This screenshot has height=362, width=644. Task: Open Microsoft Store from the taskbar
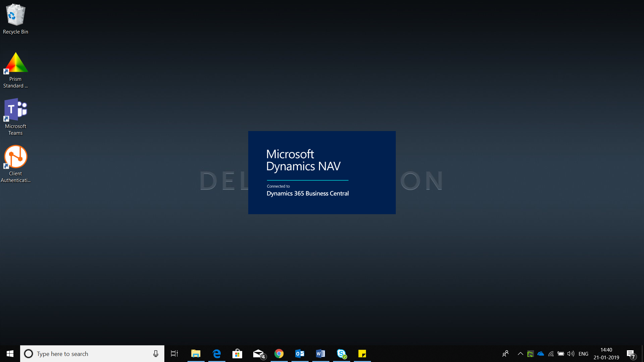click(237, 354)
